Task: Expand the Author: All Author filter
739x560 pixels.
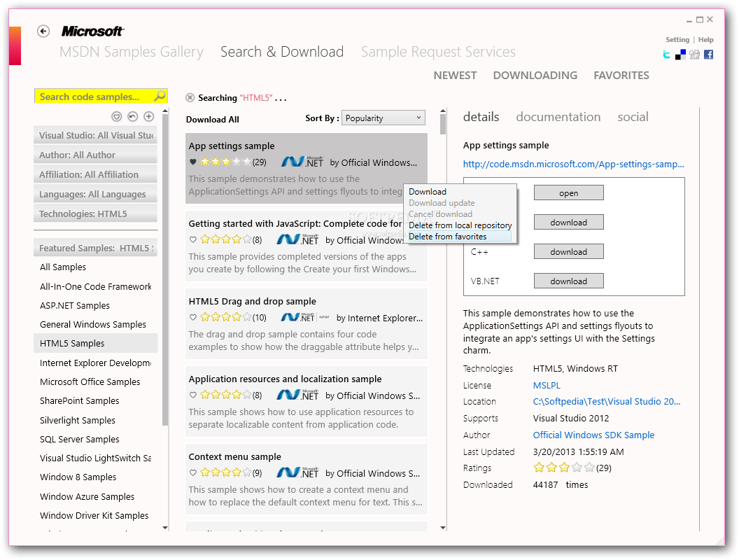Action: [96, 155]
